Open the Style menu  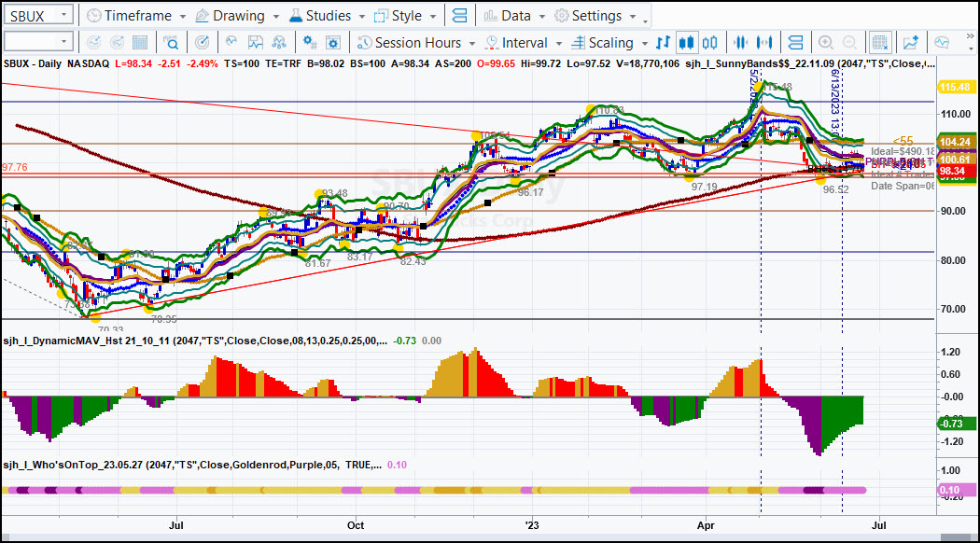pyautogui.click(x=404, y=16)
